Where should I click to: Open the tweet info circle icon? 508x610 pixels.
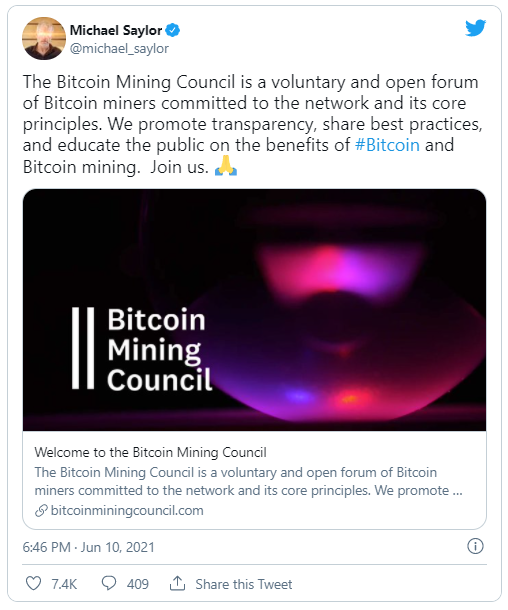[475, 546]
